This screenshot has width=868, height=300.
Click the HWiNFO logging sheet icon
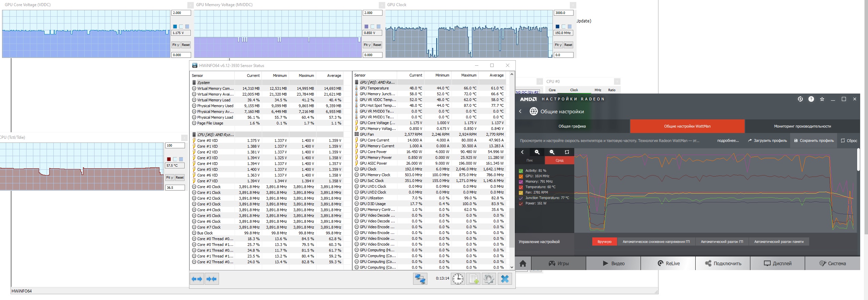pos(473,279)
